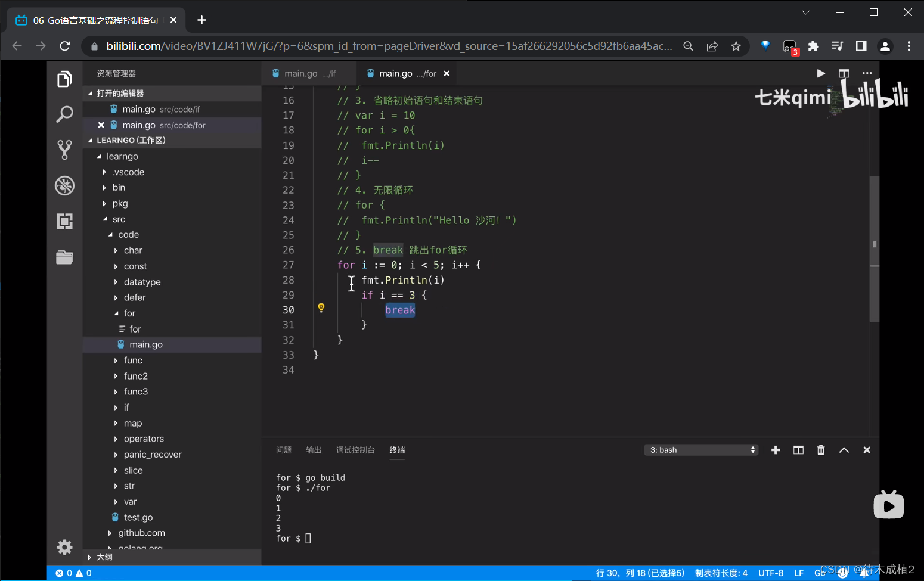Screen dimensions: 924x581
Task: Open the folder project icon in activity bar
Action: [x=64, y=257]
